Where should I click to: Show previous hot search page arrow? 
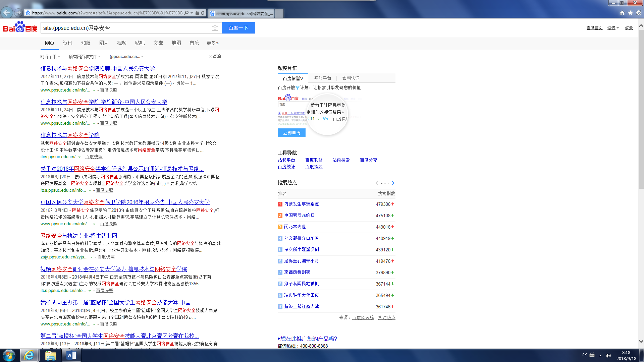[377, 183]
